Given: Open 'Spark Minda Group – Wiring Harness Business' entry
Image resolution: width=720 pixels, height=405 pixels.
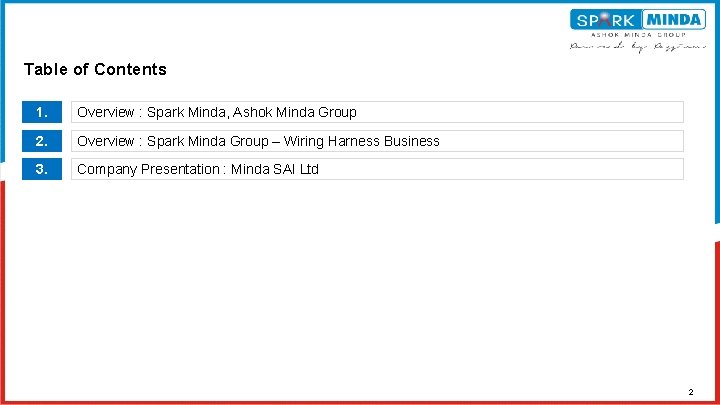Looking at the screenshot, I should pos(377,141).
